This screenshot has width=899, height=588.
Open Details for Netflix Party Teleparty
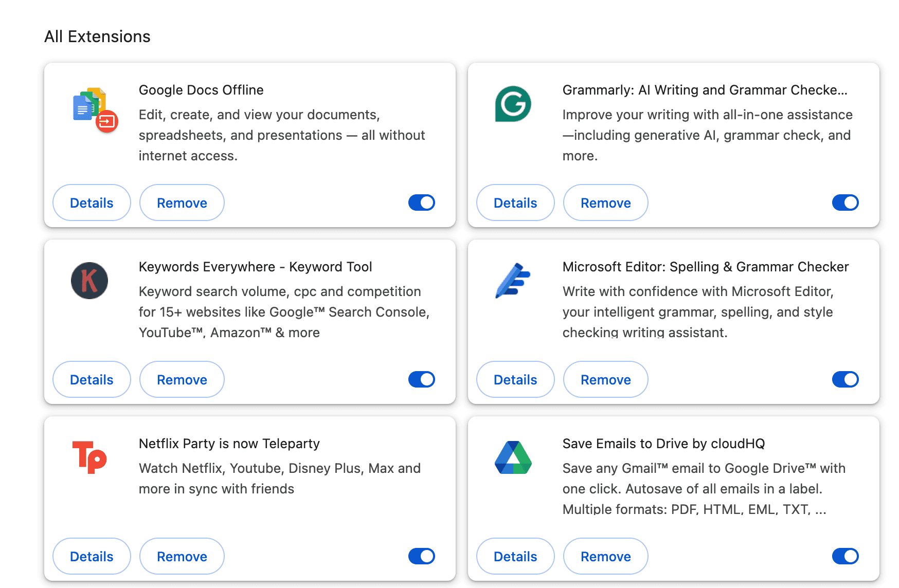pos(92,557)
